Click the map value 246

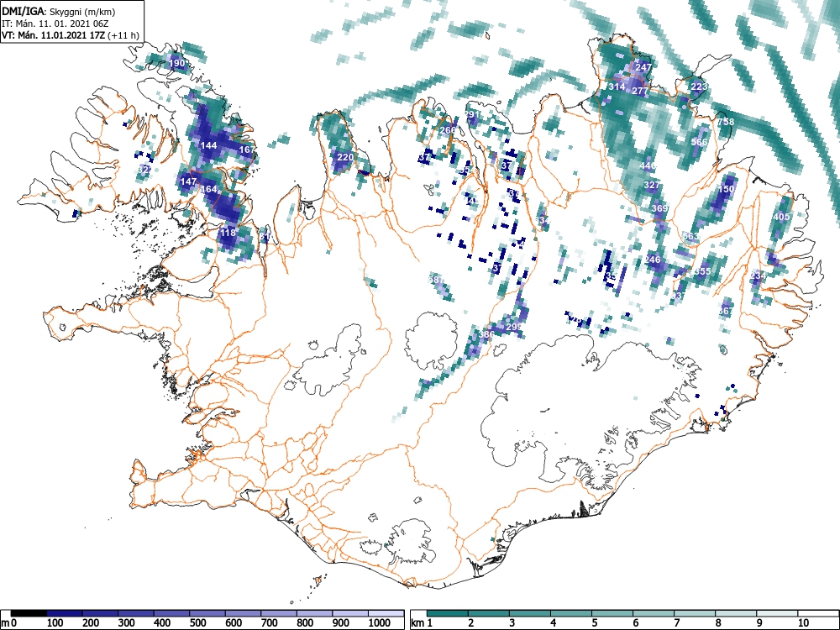pos(653,260)
